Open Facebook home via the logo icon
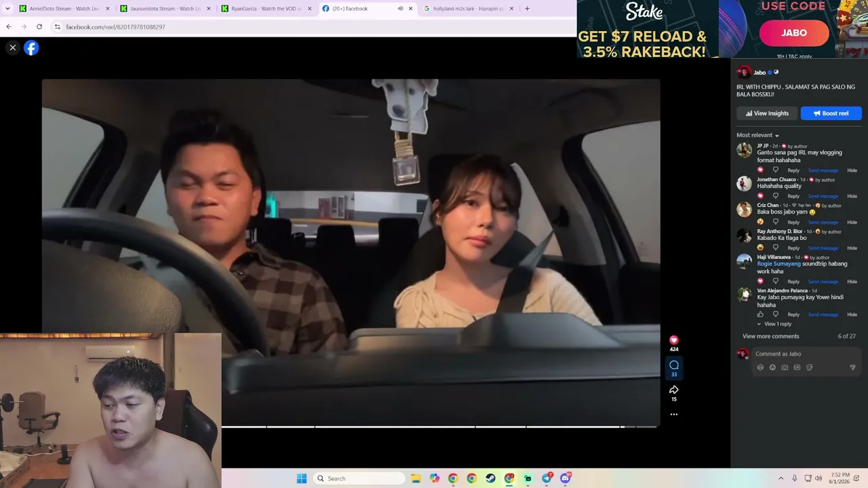 31,47
